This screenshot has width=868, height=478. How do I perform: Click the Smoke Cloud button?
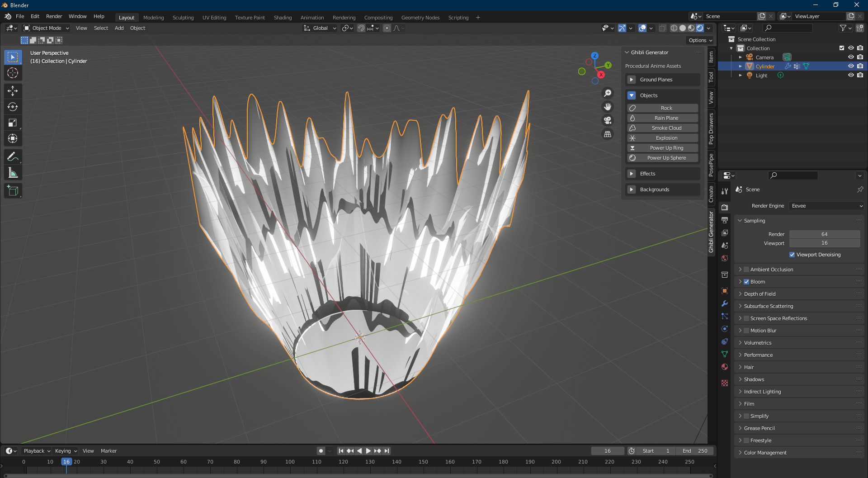coord(663,128)
